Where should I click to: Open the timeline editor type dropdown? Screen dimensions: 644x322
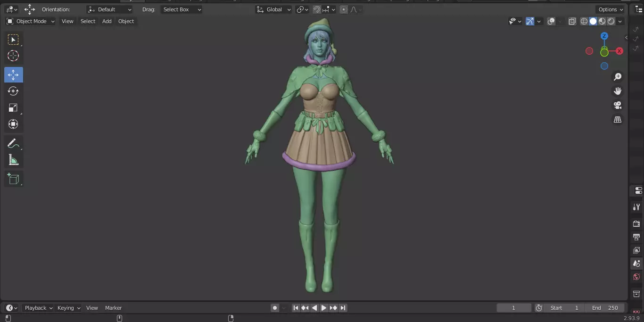[12, 308]
